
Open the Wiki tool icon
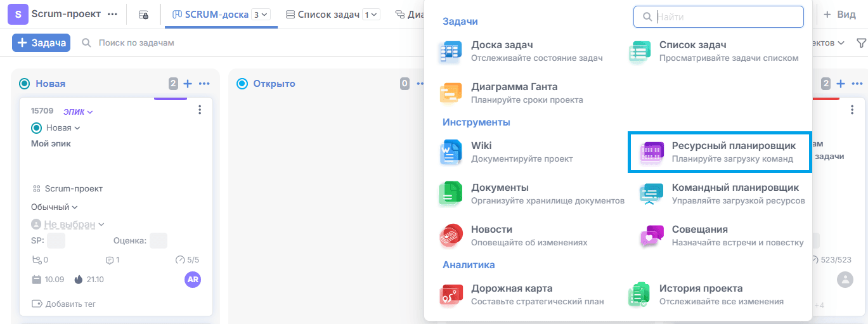tap(451, 152)
